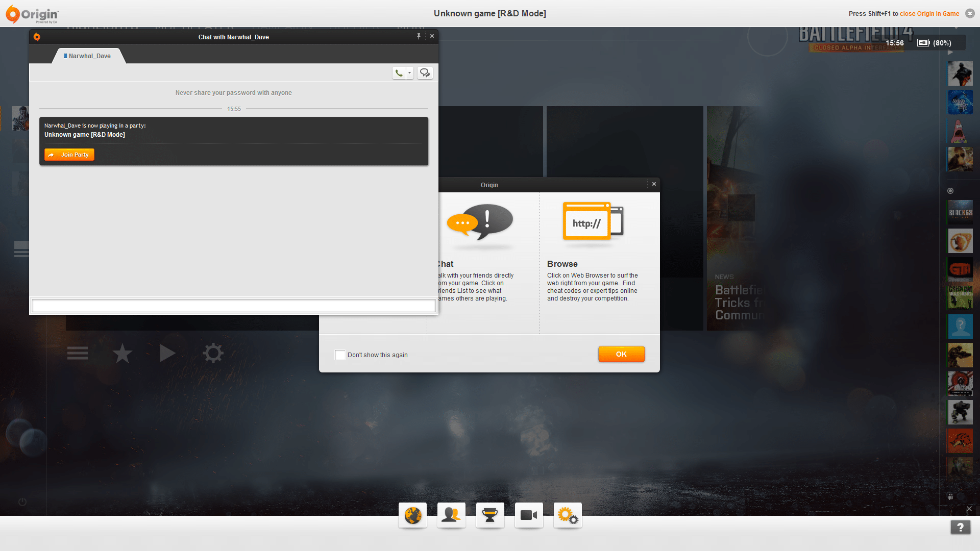Click the chat message input field
980x551 pixels.
pyautogui.click(x=233, y=306)
